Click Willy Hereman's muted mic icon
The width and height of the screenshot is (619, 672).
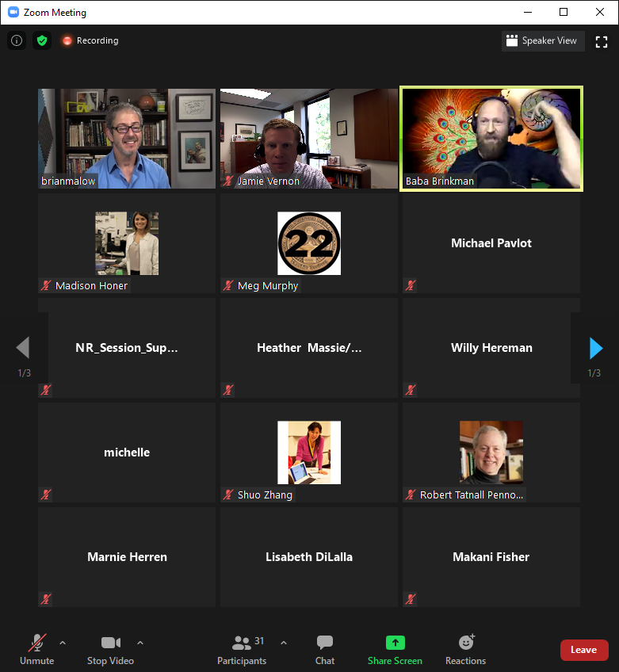[411, 390]
